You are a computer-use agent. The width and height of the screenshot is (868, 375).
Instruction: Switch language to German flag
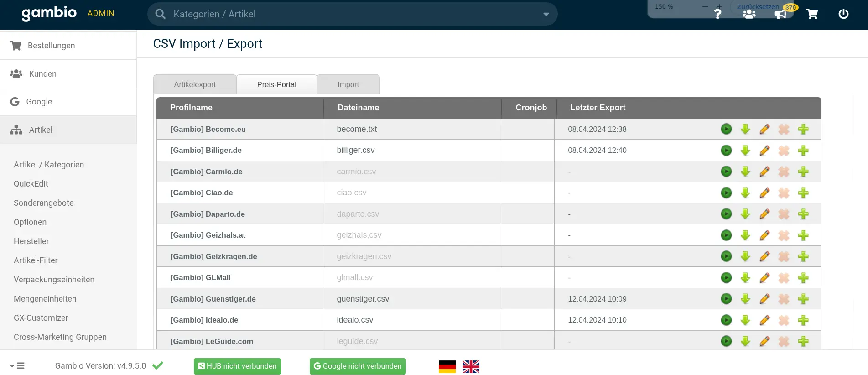coord(447,366)
